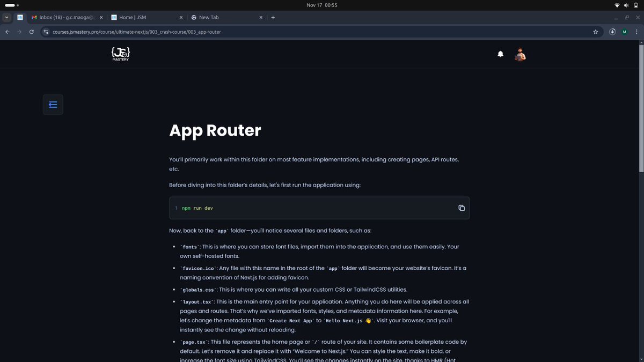
Task: Open Wi-Fi network status icon
Action: (x=617, y=5)
